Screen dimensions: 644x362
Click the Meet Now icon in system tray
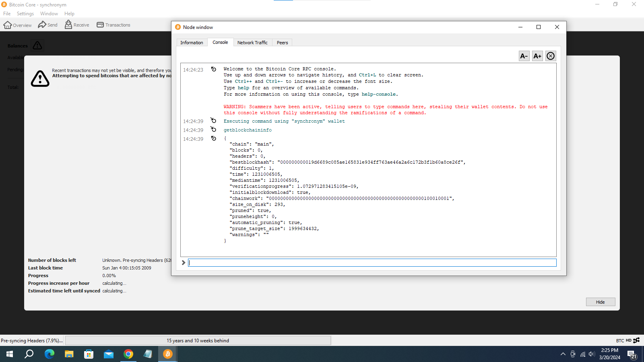[x=573, y=354]
